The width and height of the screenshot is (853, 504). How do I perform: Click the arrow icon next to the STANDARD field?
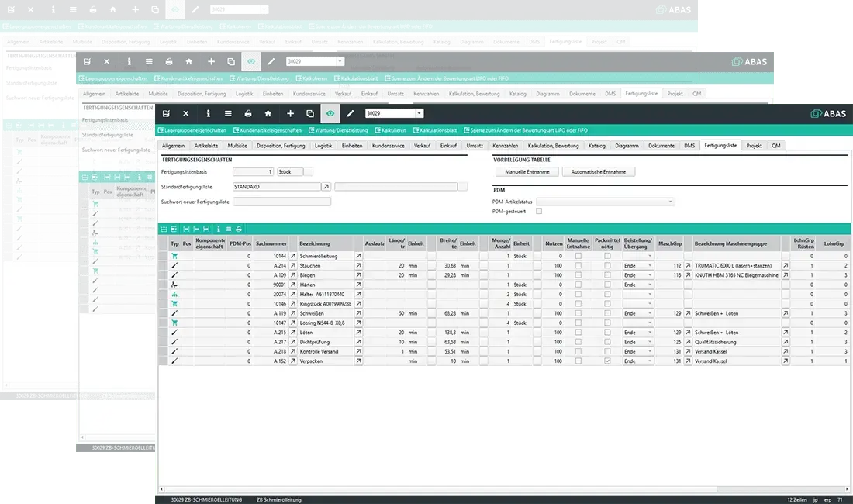click(326, 187)
